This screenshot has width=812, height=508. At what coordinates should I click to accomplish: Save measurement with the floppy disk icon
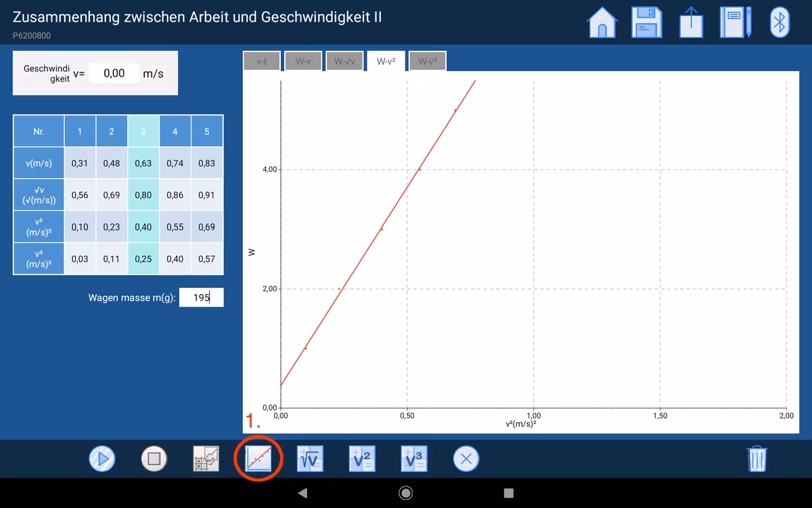[x=646, y=23]
